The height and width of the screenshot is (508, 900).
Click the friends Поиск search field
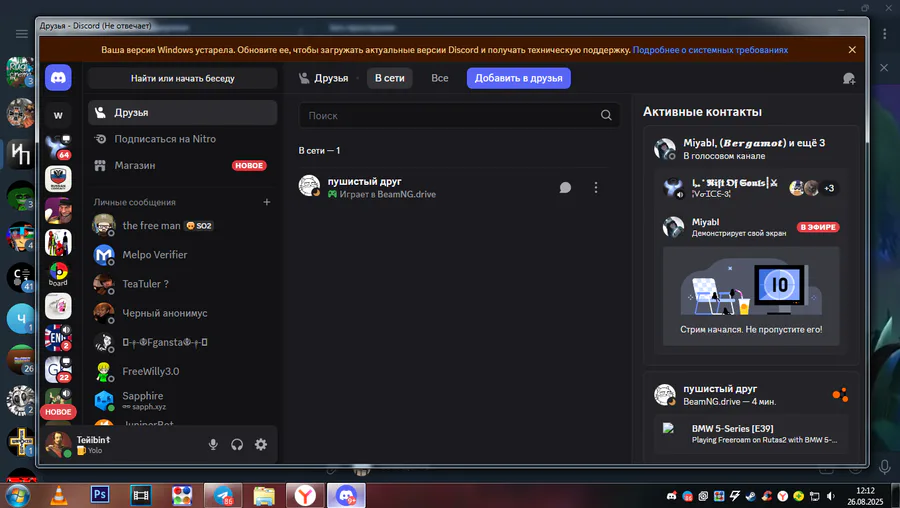click(x=459, y=115)
